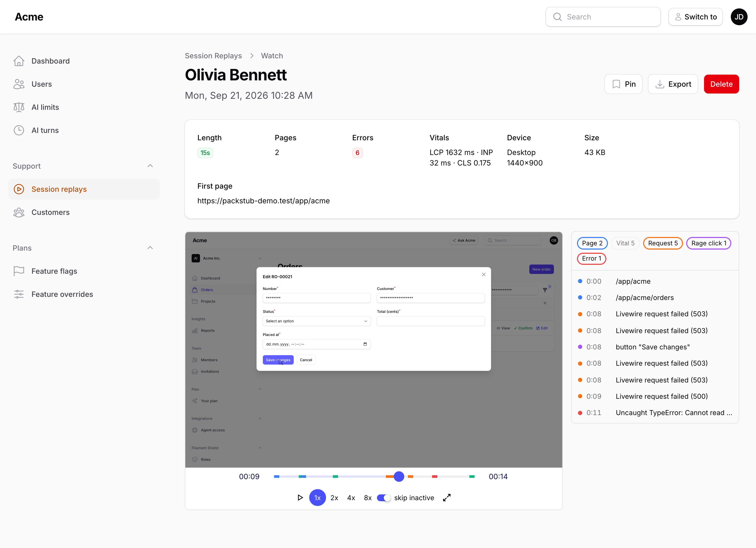Open the AI limits page
Image resolution: width=756 pixels, height=548 pixels.
click(84, 107)
